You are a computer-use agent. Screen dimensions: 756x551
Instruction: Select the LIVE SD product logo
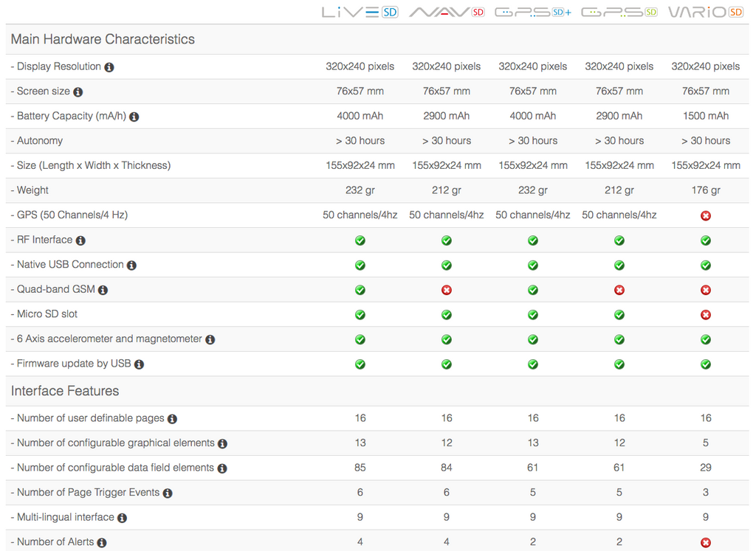click(360, 12)
